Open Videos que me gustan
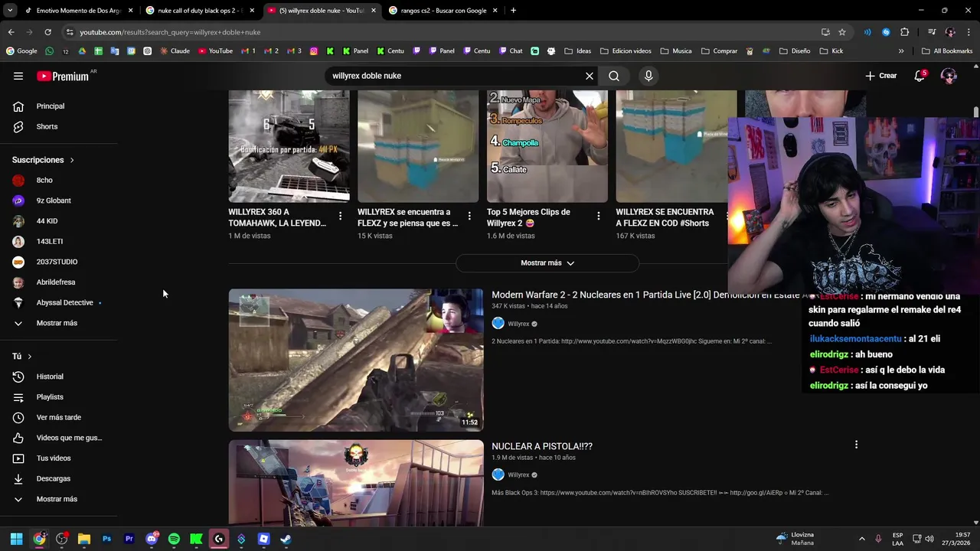The width and height of the screenshot is (980, 551). tap(58, 438)
